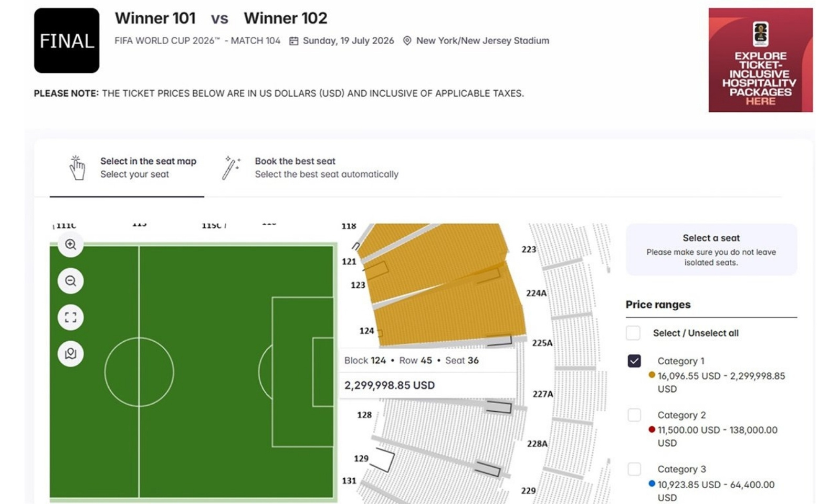Screen dimensions: 840x504
Task: Click the zoom out magnifier icon
Action: 70,281
